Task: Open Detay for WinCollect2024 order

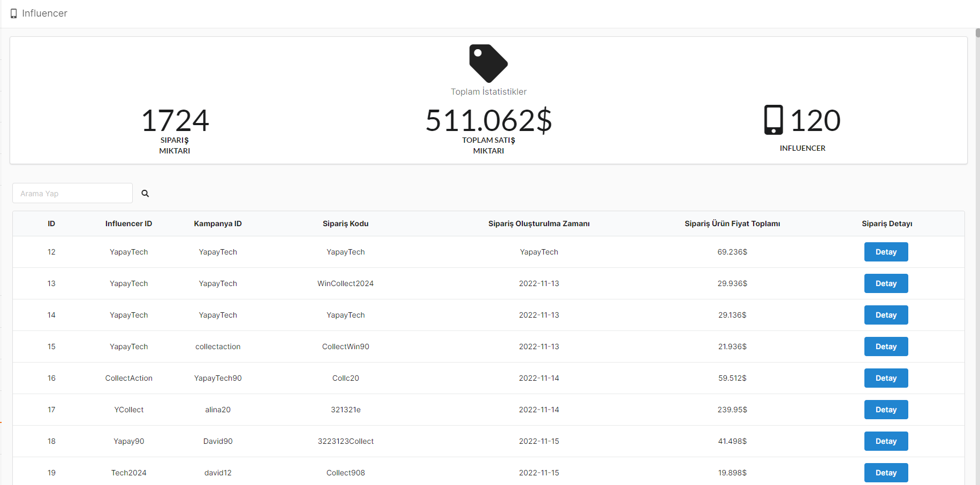Action: tap(886, 283)
